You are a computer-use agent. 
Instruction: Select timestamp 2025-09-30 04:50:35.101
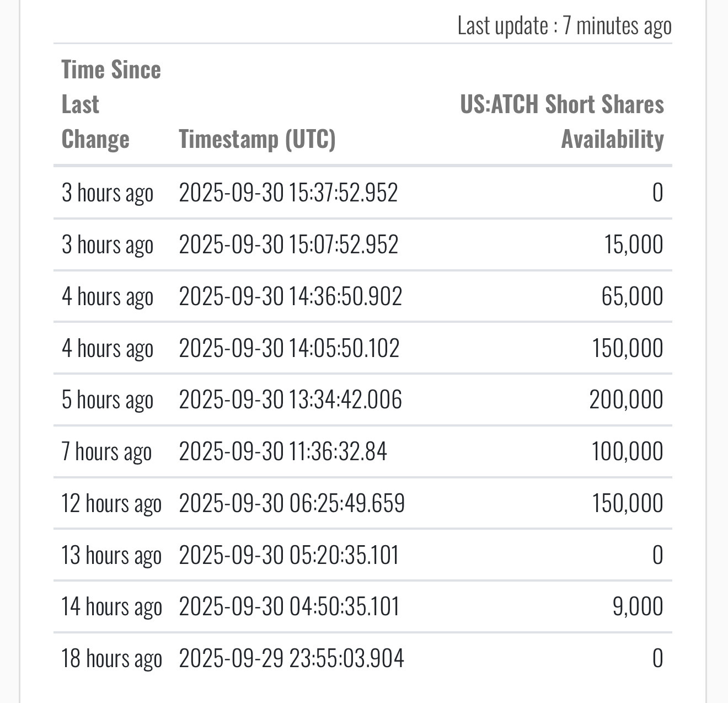(x=289, y=606)
